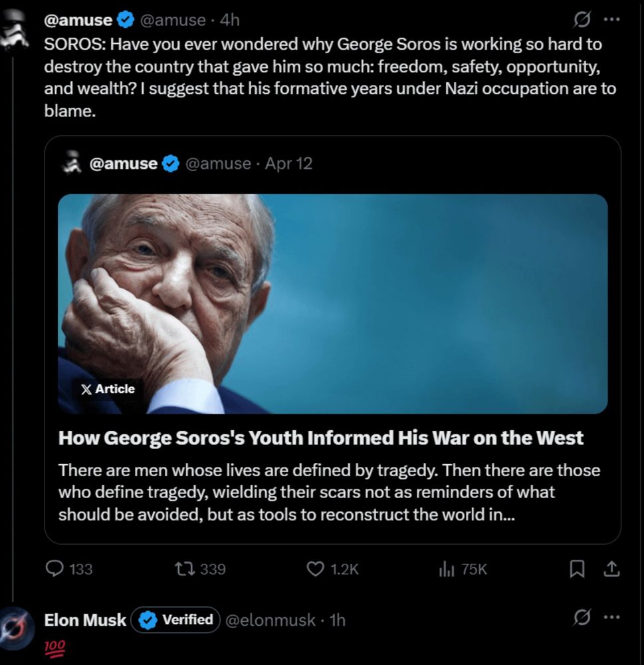This screenshot has height=665, width=644.
Task: Open Grok icon on the @amuse post
Action: pyautogui.click(x=582, y=21)
